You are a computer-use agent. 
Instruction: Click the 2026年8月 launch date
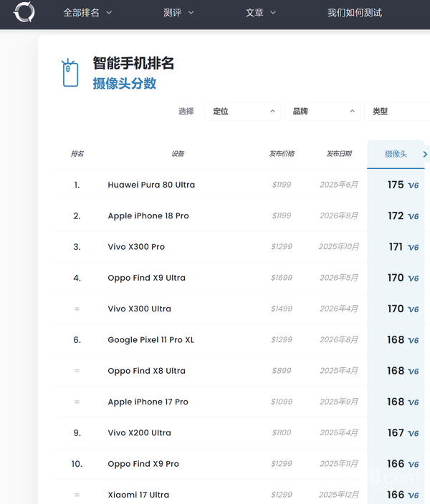point(339,340)
